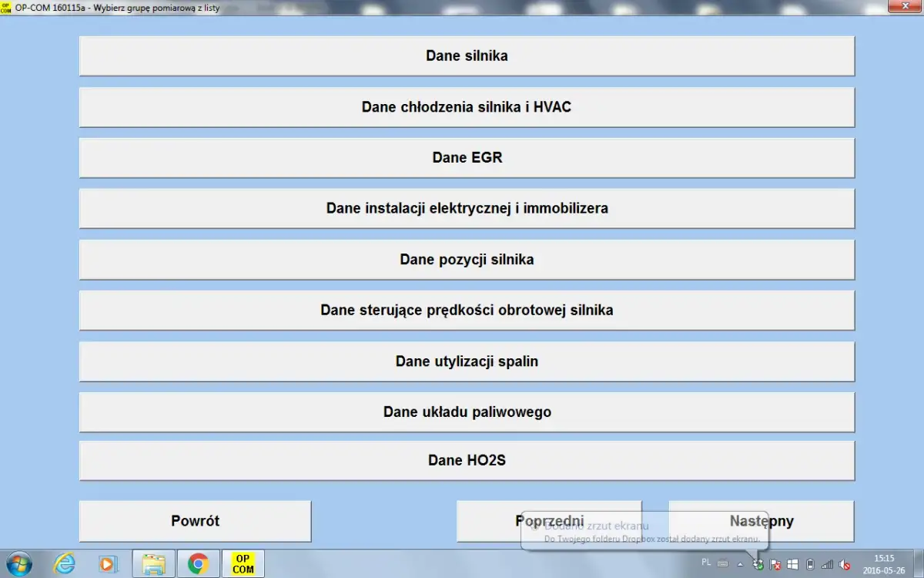Open the OP-COM application from the taskbar
Viewport: 924px width, 578px height.
243,563
